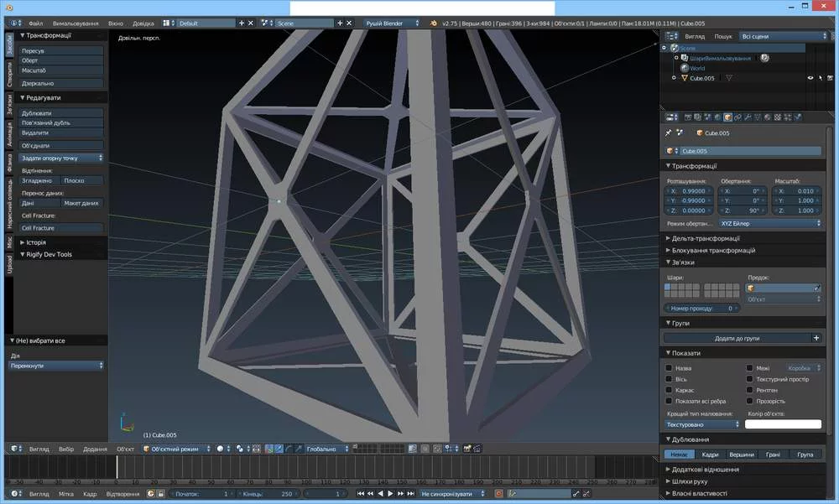Image resolution: width=839 pixels, height=504 pixels.
Task: Open the Modifiers wrench tab in properties
Action: pos(749,117)
